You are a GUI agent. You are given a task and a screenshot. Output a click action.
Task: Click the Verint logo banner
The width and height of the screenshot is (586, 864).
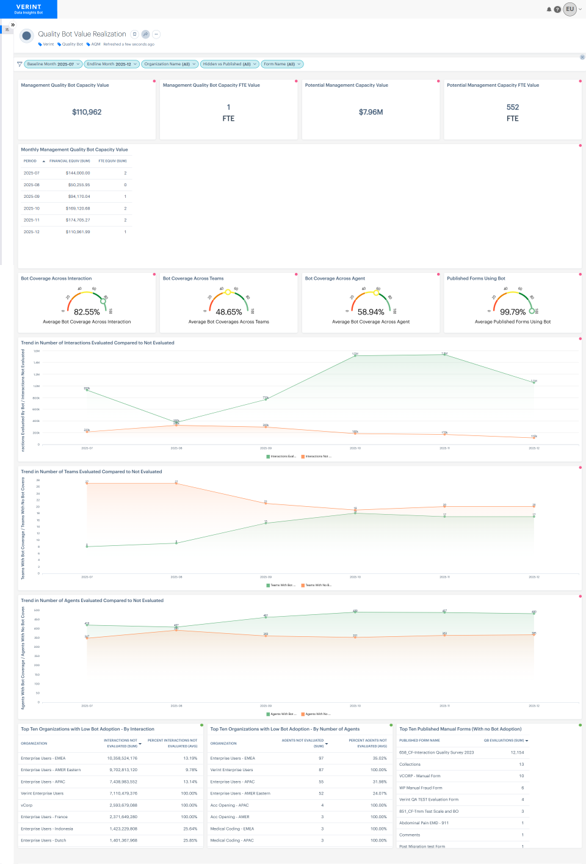point(29,9)
